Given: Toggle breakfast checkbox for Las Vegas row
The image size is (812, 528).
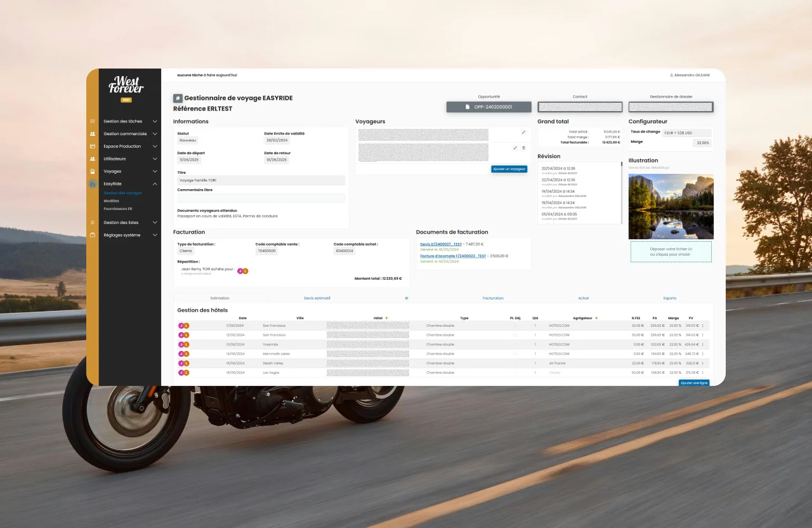Looking at the screenshot, I should pyautogui.click(x=515, y=373).
